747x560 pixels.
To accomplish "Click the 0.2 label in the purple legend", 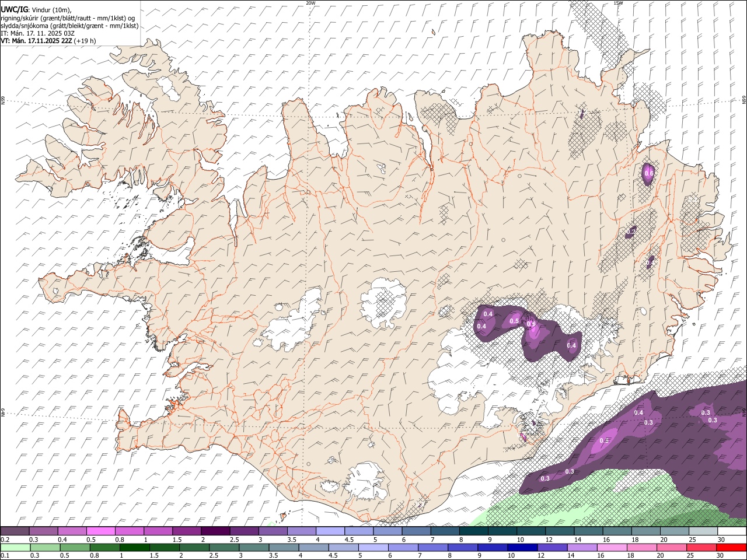I will point(4,540).
